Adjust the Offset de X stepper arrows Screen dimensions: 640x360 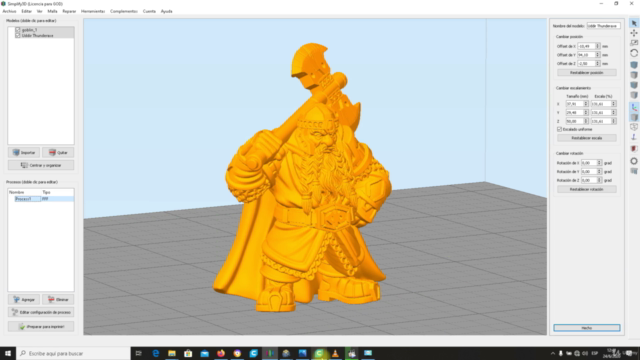pos(598,46)
